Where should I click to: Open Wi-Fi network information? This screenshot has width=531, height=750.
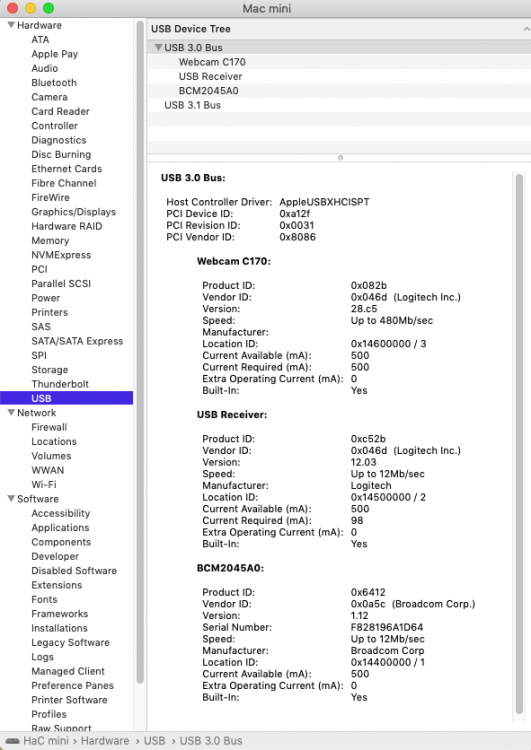[x=44, y=485]
